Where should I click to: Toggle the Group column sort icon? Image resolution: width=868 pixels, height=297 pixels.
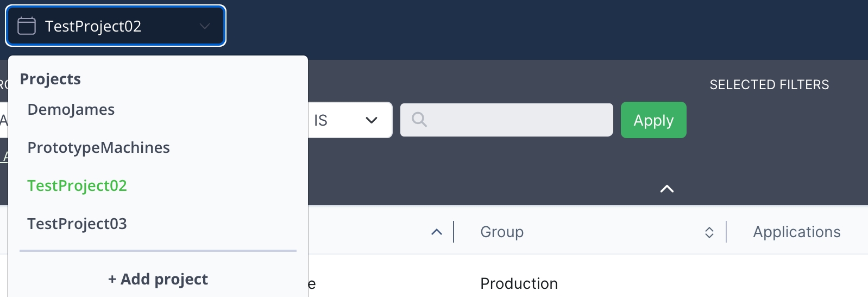(x=709, y=233)
